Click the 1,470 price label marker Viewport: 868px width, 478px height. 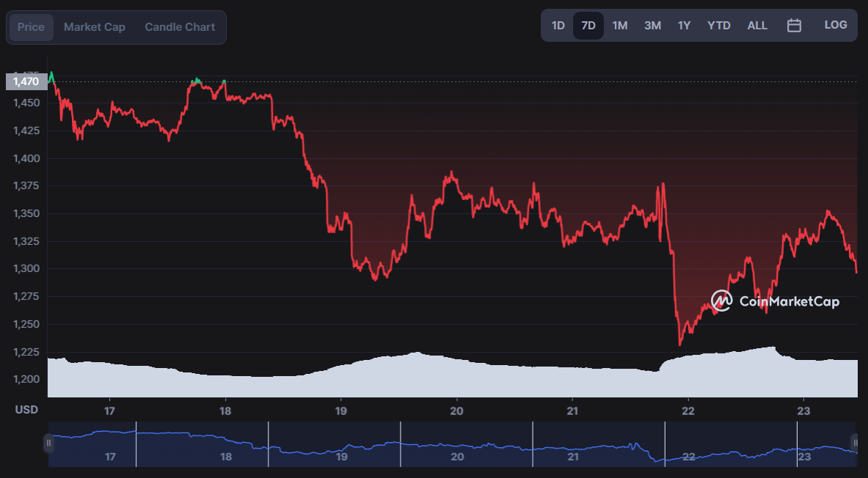[x=26, y=82]
